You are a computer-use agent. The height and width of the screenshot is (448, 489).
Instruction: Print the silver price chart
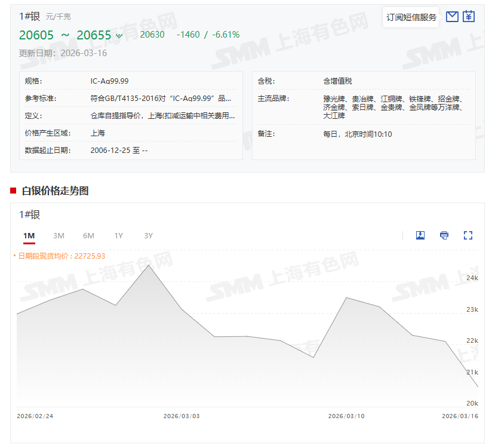(444, 235)
